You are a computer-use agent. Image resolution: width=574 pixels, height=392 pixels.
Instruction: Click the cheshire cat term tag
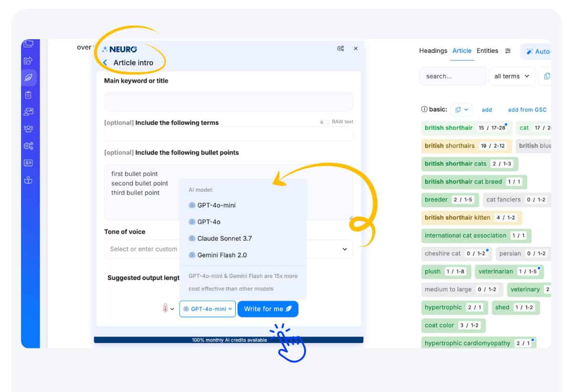coord(456,253)
